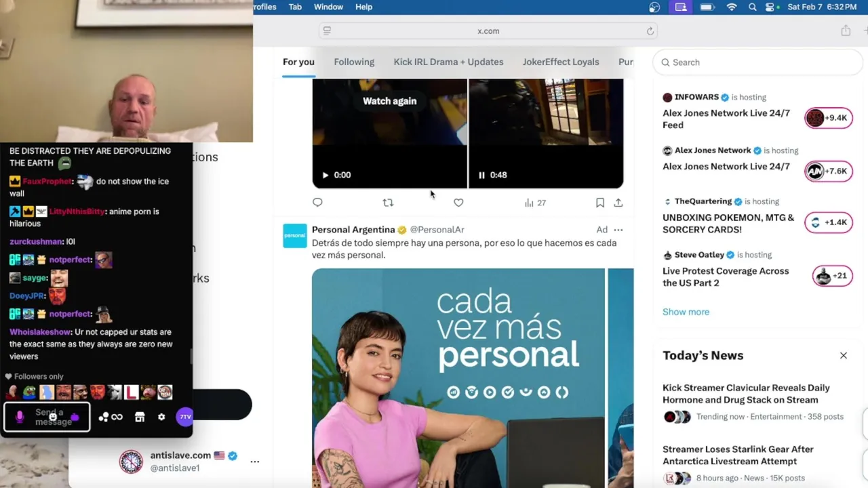
Task: Switch to the Following tab
Action: tap(354, 62)
